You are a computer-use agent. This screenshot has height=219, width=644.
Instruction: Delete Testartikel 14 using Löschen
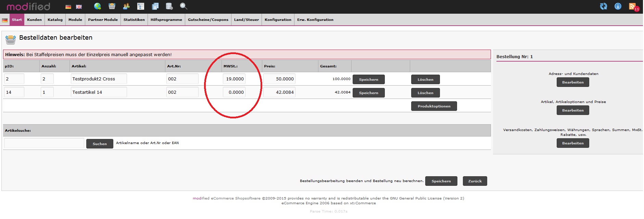click(x=425, y=93)
